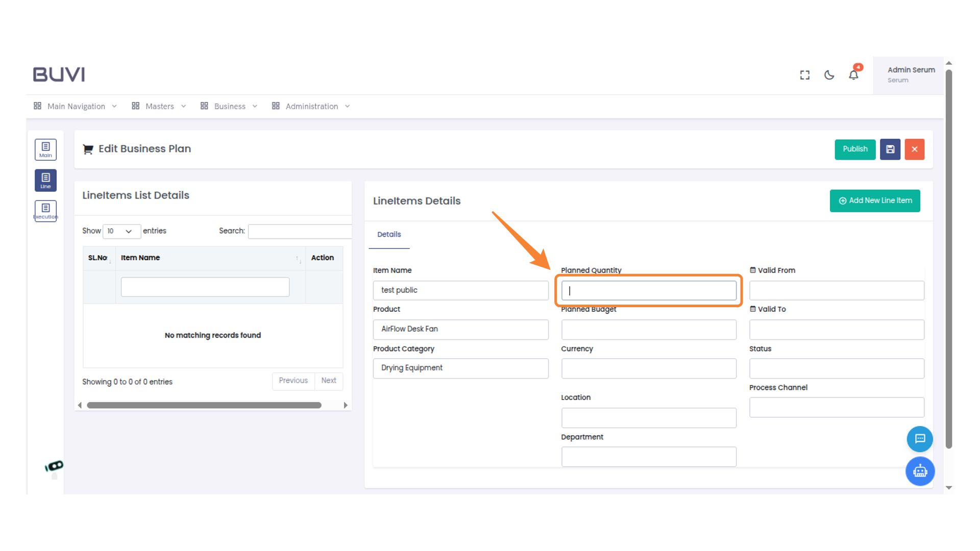Click the Publish button
The image size is (980, 551).
(x=854, y=149)
